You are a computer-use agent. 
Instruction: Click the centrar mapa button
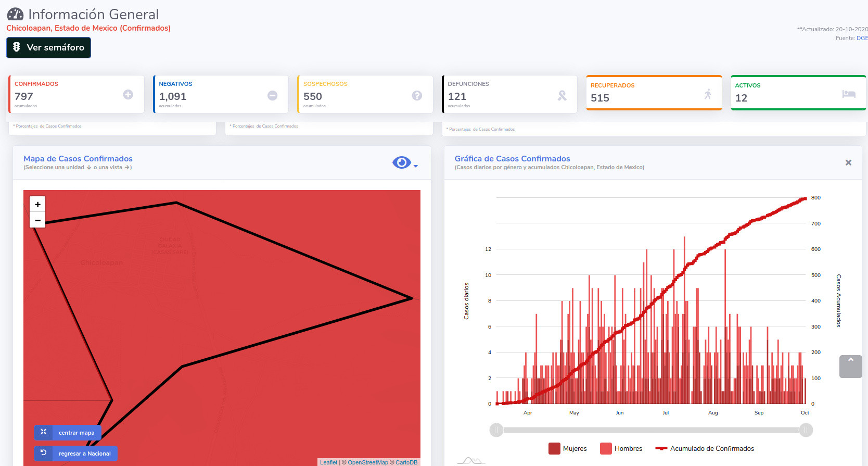[68, 433]
